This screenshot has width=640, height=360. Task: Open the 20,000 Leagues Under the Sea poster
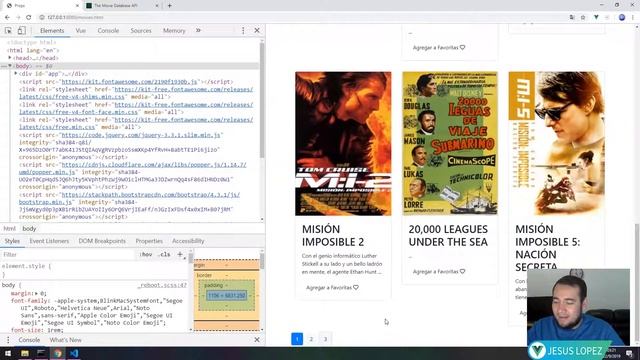pyautogui.click(x=450, y=144)
